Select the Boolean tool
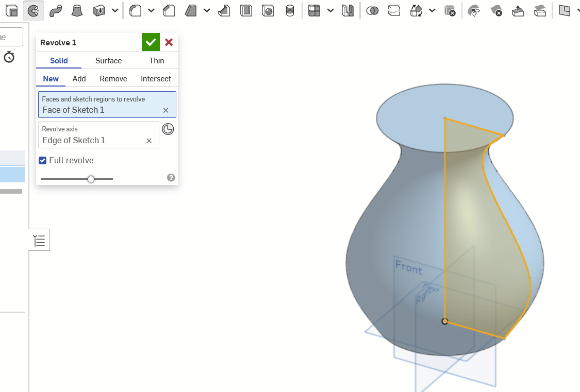The height and width of the screenshot is (392, 580). click(372, 11)
